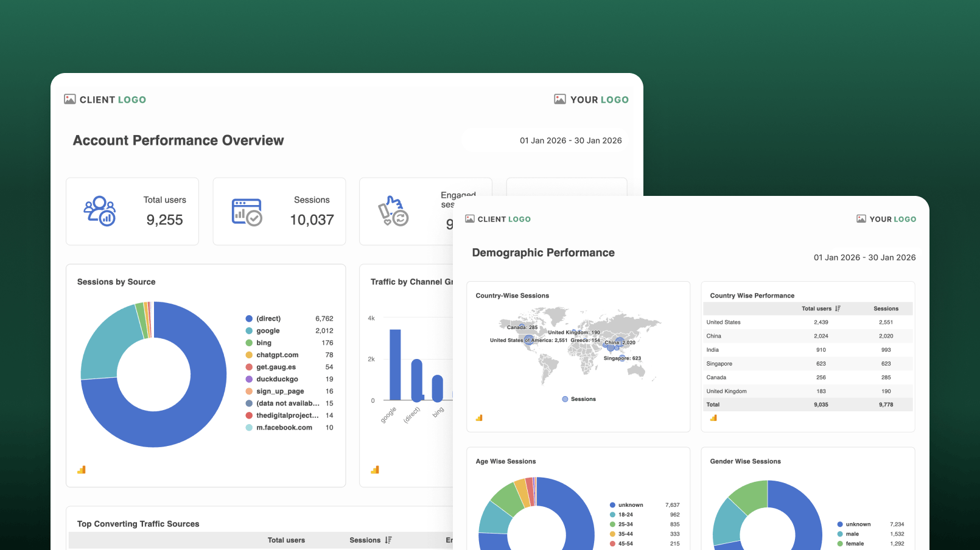Click the Sessions 10,037 card
980x550 pixels.
279,211
